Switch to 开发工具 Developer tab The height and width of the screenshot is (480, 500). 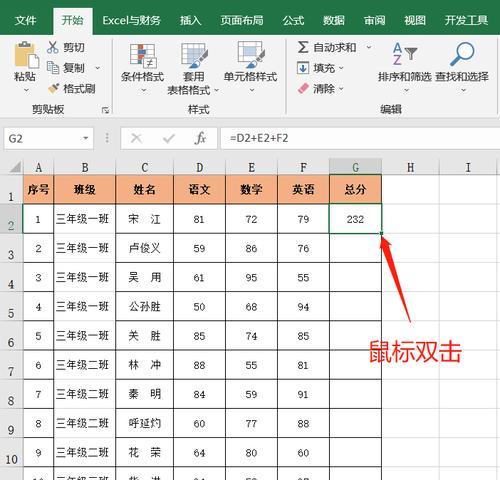(466, 21)
